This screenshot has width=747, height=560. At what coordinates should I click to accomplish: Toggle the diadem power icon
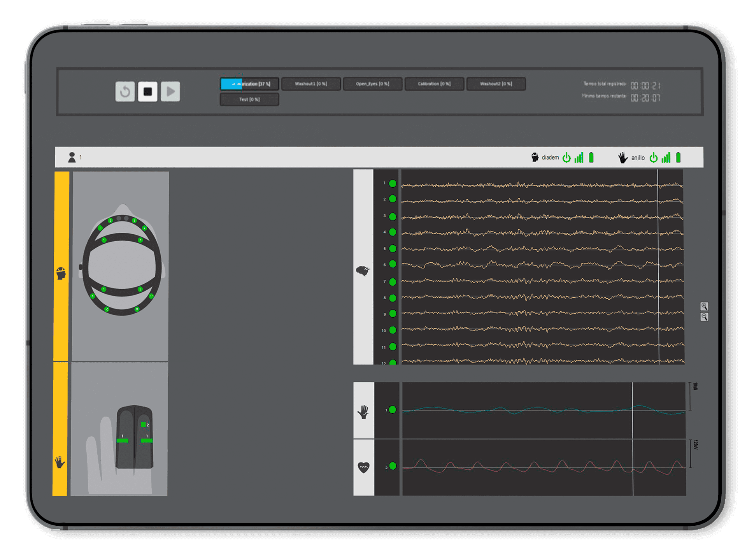point(566,158)
